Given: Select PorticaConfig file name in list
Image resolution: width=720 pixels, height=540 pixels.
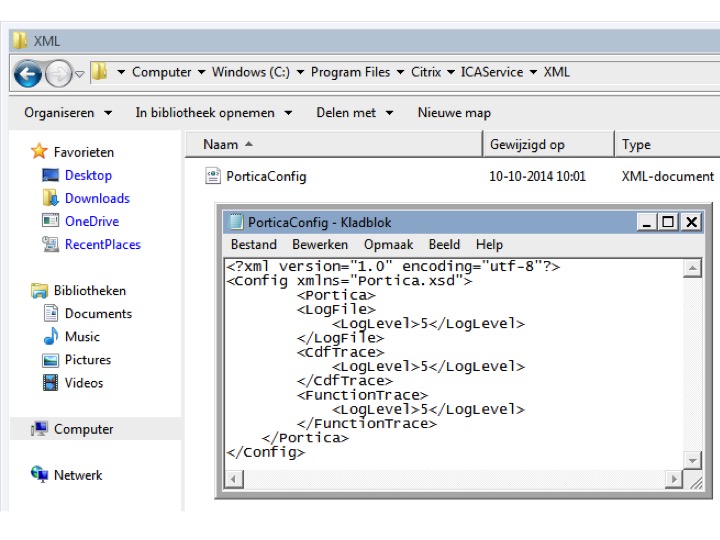Looking at the screenshot, I should [266, 176].
